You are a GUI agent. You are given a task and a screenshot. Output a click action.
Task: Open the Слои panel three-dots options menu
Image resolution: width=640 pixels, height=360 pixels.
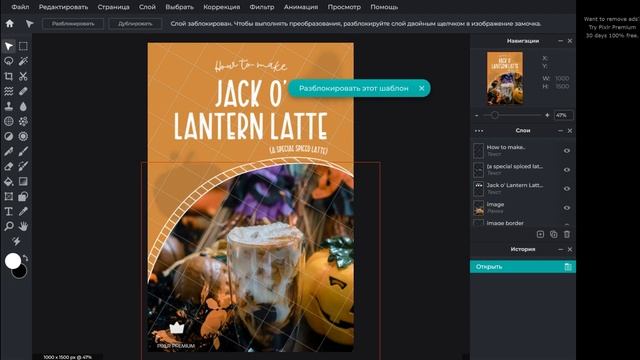point(479,131)
